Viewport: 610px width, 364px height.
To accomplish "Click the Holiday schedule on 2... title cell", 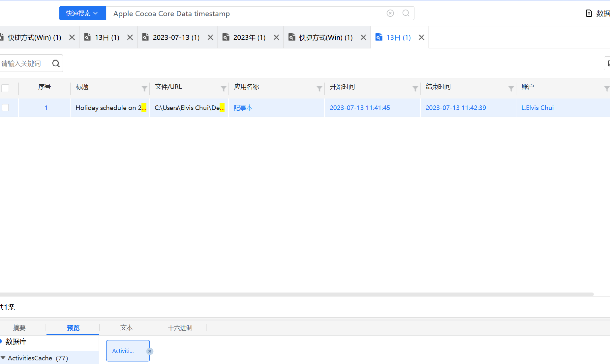I will click(x=110, y=108).
